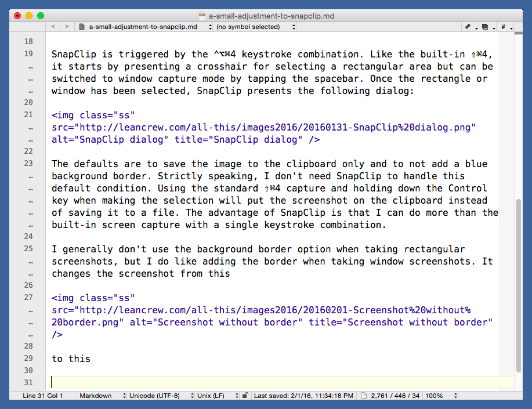Click the previous document back arrow
The height and width of the screenshot is (409, 532).
pos(53,27)
